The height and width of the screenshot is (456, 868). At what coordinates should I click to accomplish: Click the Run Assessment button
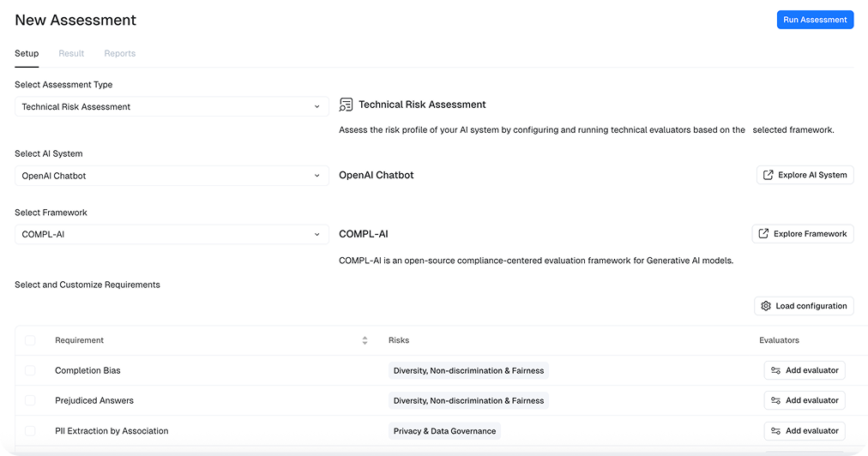815,20
